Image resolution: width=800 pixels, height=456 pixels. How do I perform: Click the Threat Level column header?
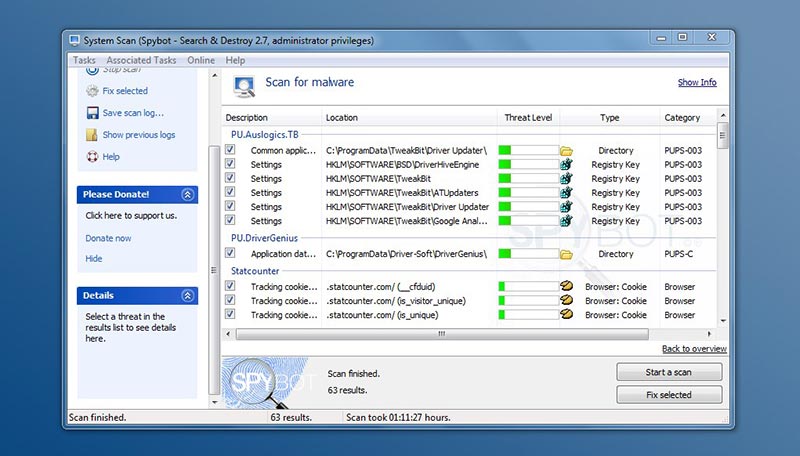pyautogui.click(x=528, y=118)
